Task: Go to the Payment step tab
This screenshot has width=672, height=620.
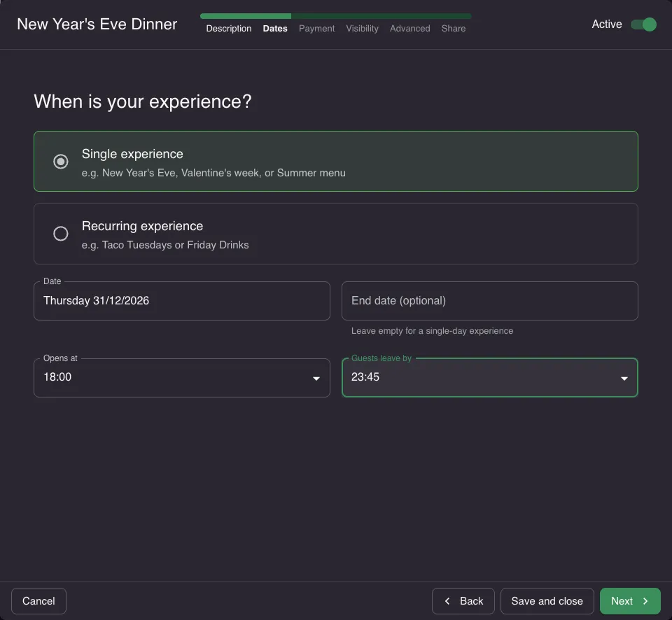Action: point(316,28)
